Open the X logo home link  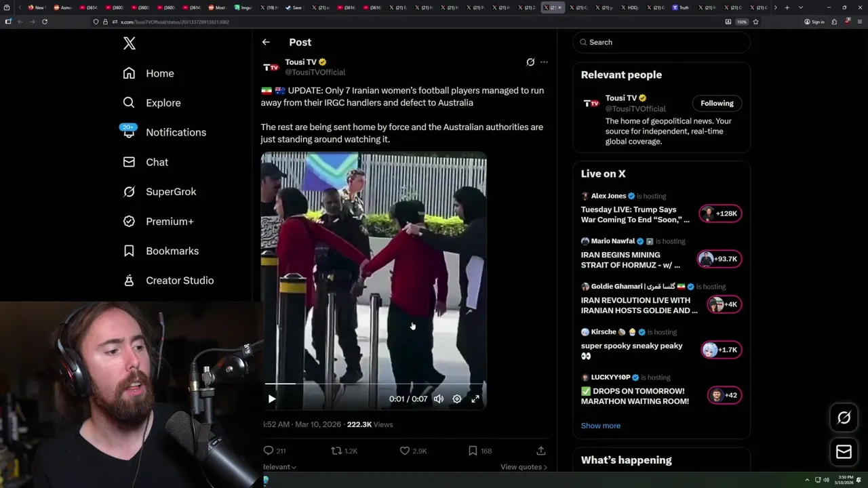click(130, 43)
